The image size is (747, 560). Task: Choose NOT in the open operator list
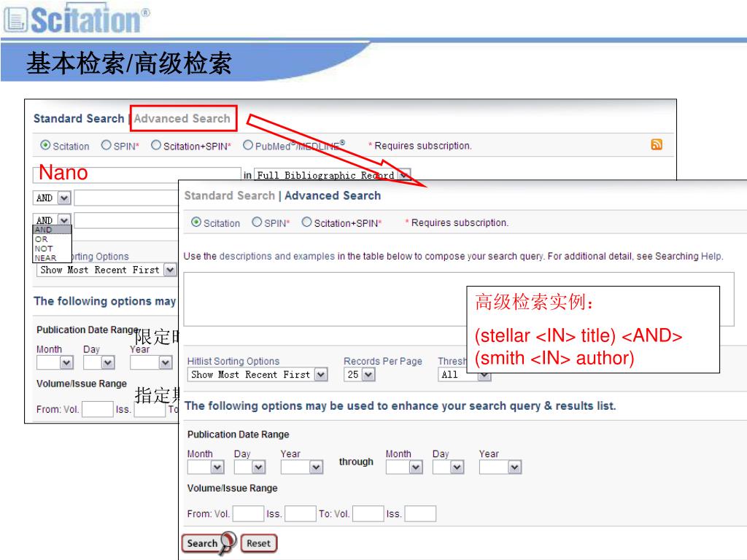point(52,249)
